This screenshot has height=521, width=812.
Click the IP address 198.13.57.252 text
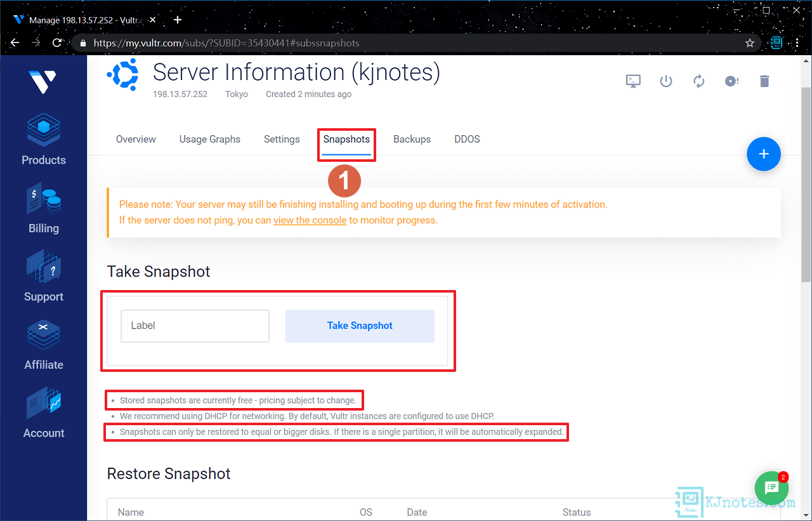tap(180, 94)
